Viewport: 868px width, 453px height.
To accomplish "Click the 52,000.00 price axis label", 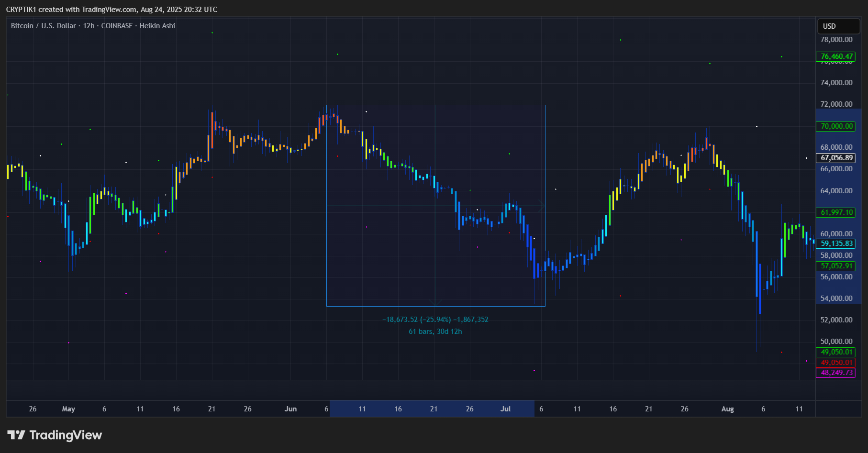I will pos(836,320).
